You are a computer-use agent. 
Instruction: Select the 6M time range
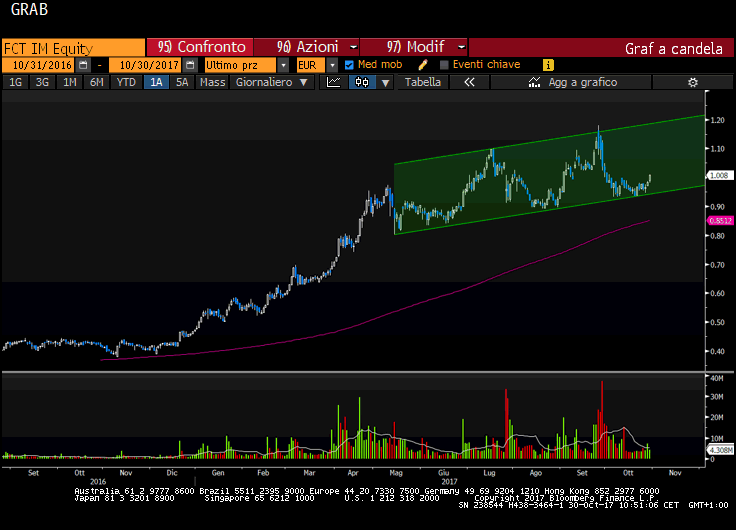click(96, 83)
